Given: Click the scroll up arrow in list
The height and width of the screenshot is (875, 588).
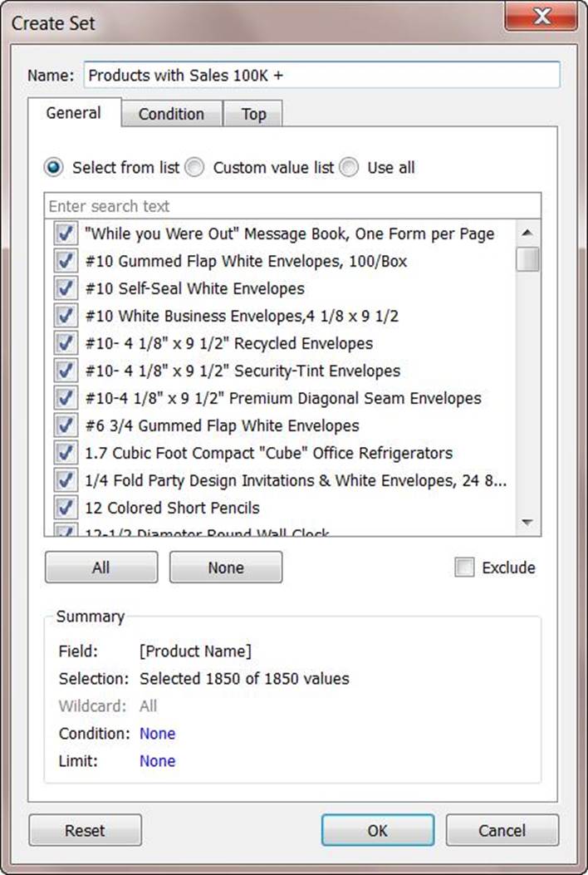Looking at the screenshot, I should pos(527,233).
